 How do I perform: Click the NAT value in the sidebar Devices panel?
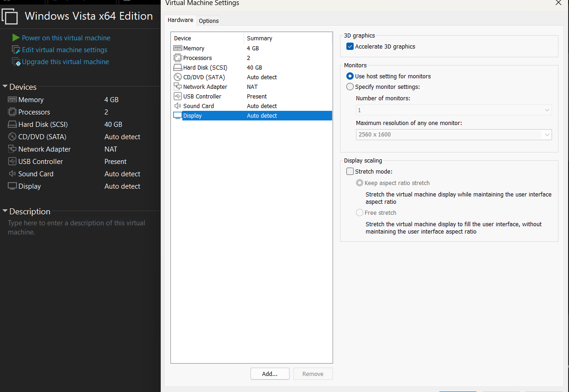(111, 149)
